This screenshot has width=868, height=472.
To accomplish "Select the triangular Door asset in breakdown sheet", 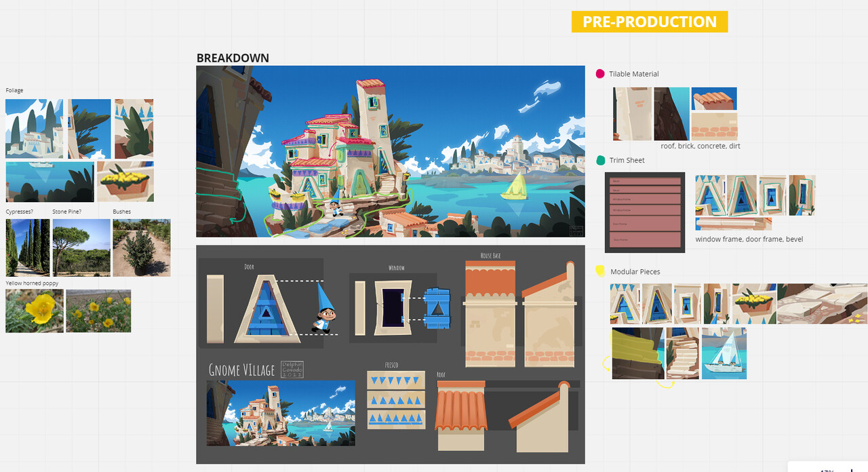I will [266, 309].
